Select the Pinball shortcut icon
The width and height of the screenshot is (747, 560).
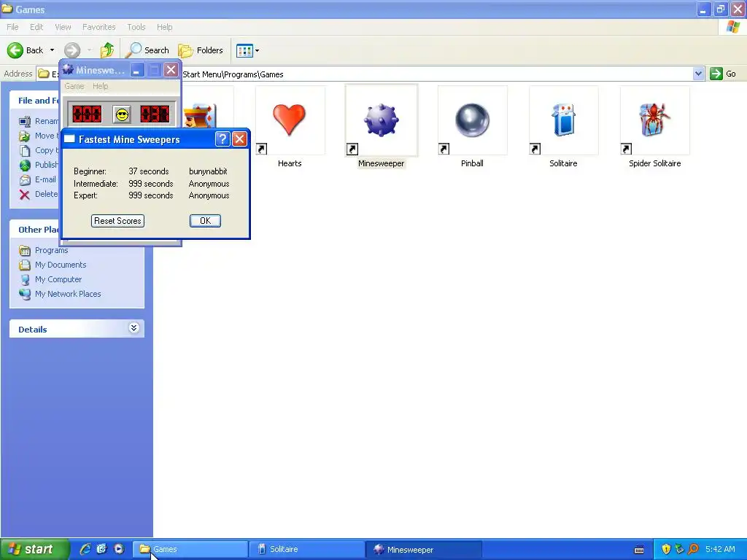pos(472,120)
